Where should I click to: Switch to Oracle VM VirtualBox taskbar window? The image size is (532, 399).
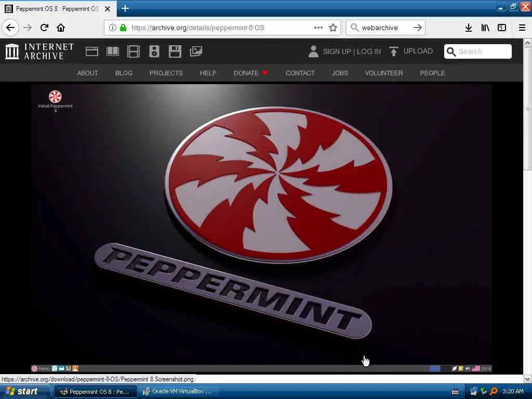point(178,392)
